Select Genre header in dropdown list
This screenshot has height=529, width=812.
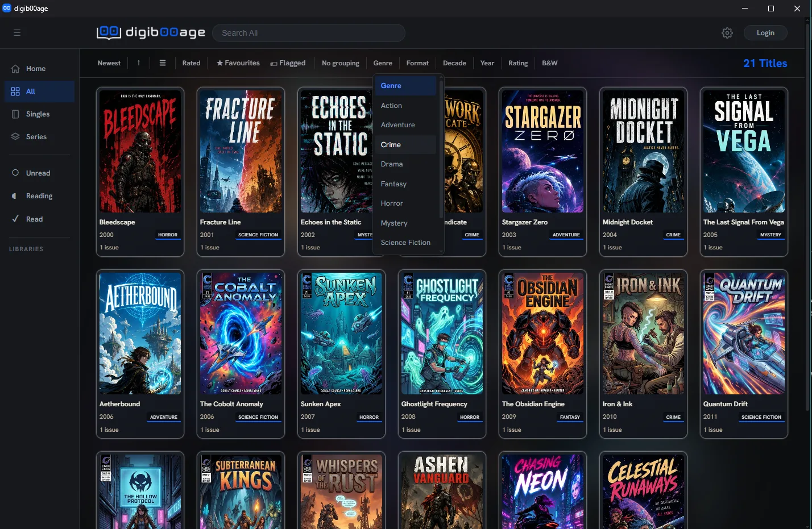point(405,86)
